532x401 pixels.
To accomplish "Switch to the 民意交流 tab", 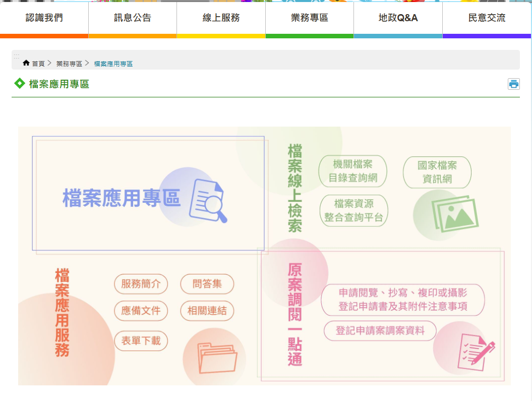I will 487,17.
